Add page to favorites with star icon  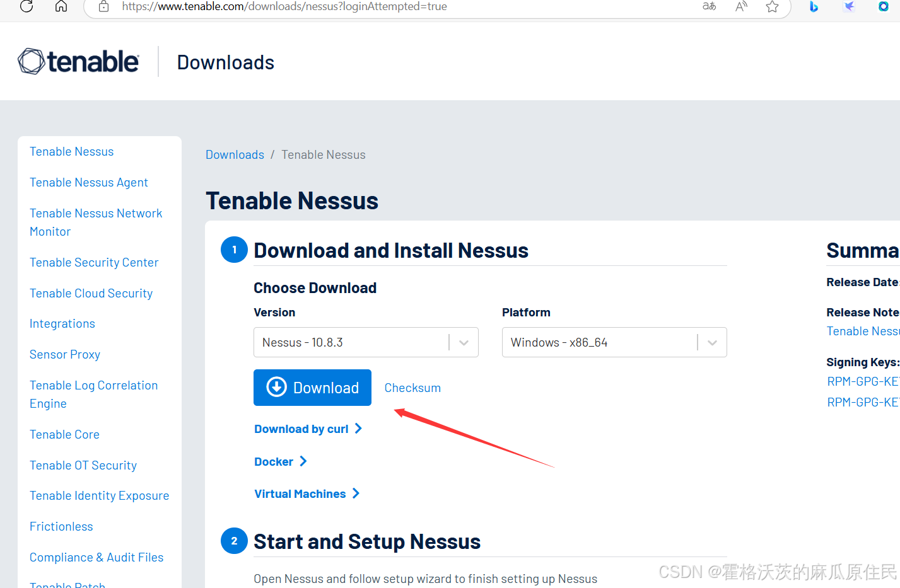pos(772,6)
